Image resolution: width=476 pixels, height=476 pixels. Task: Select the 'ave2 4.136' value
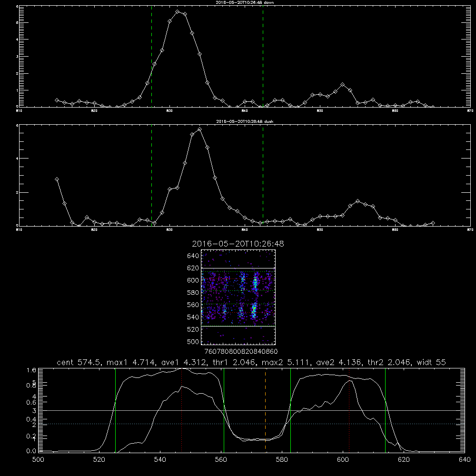tap(338, 362)
